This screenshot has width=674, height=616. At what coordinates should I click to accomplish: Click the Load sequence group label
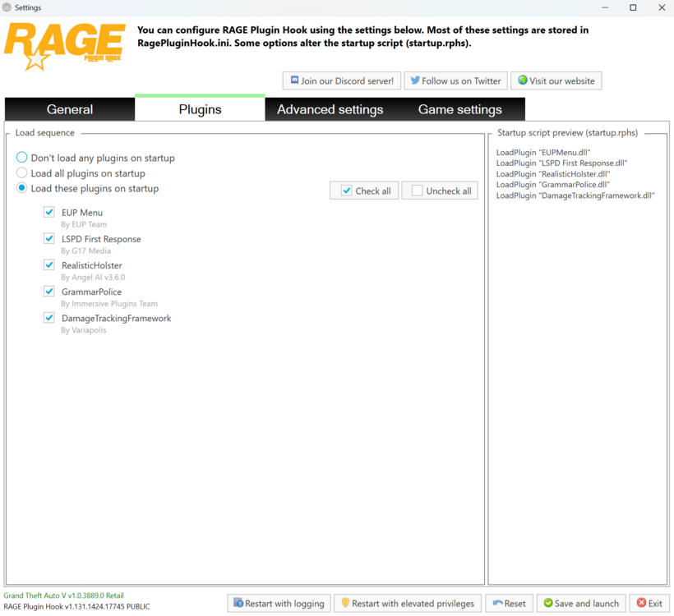(x=44, y=133)
